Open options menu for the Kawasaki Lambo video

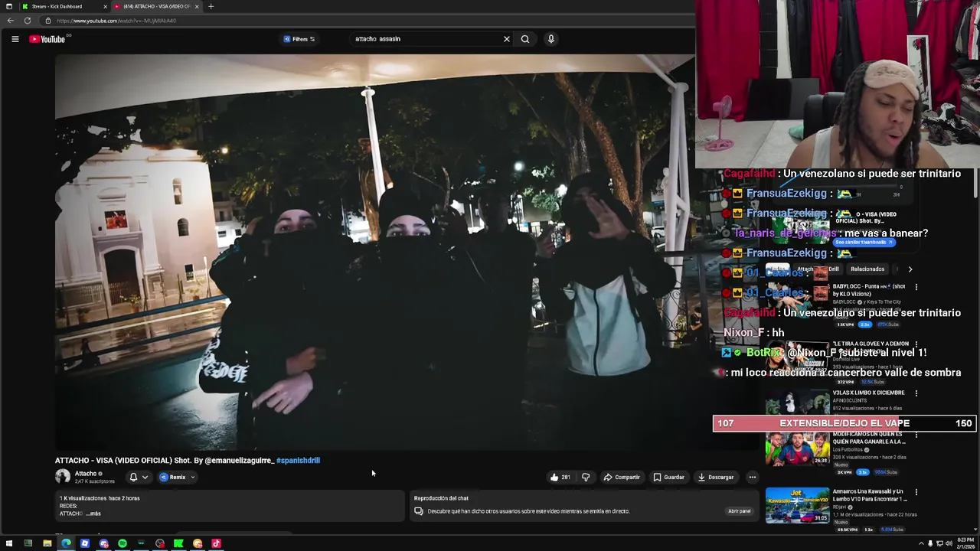(916, 492)
